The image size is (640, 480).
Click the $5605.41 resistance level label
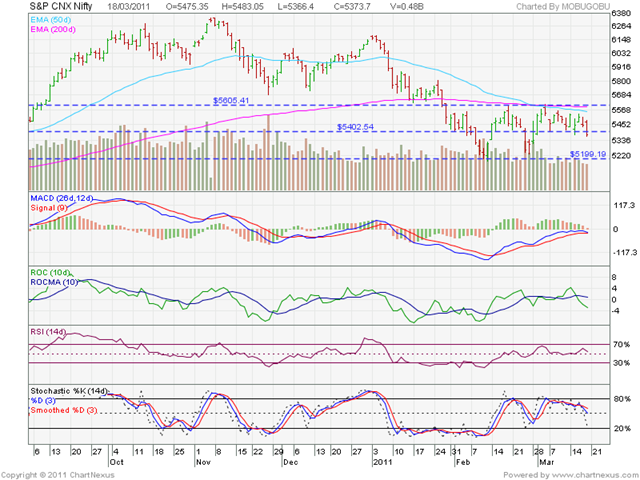click(x=231, y=100)
